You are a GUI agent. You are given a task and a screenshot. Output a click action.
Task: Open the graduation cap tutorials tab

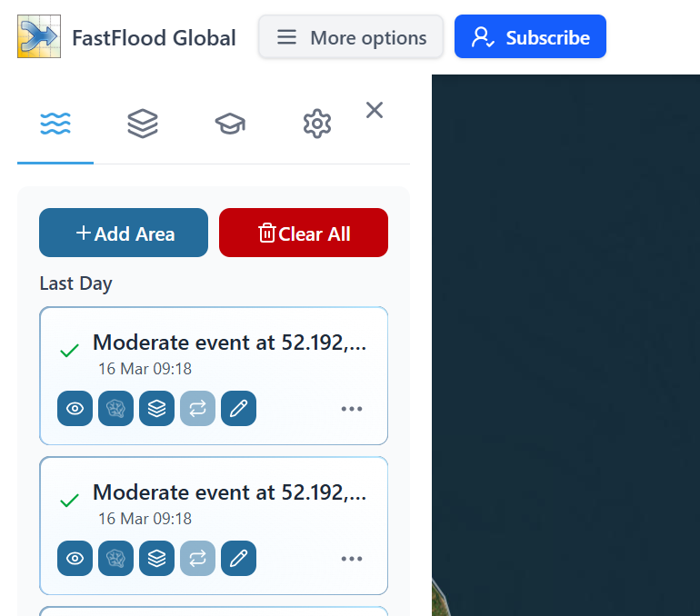[230, 124]
